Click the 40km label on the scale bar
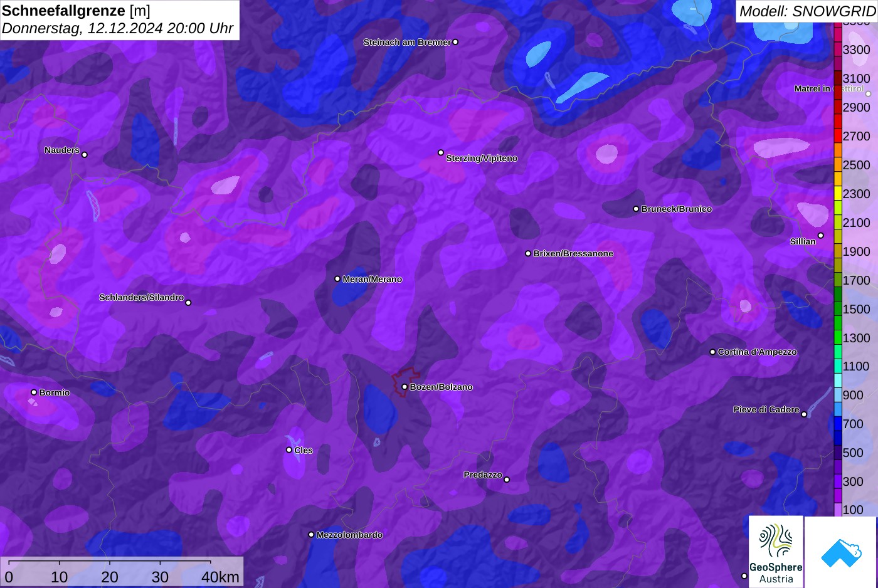 tap(220, 577)
